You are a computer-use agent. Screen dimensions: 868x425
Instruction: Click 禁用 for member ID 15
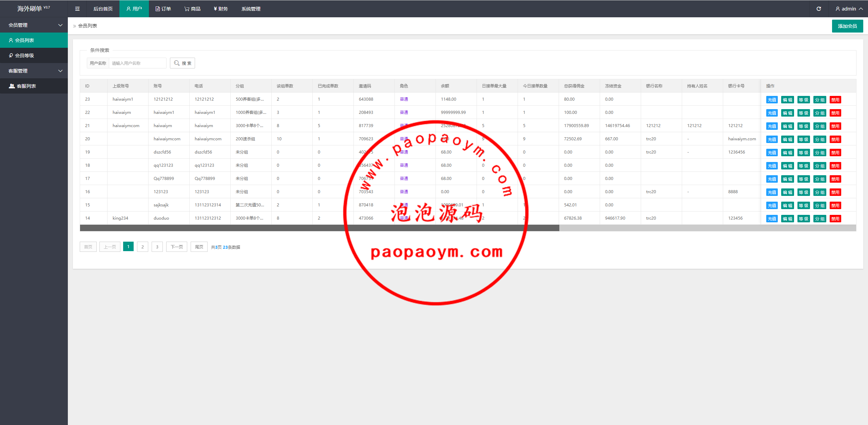point(835,205)
